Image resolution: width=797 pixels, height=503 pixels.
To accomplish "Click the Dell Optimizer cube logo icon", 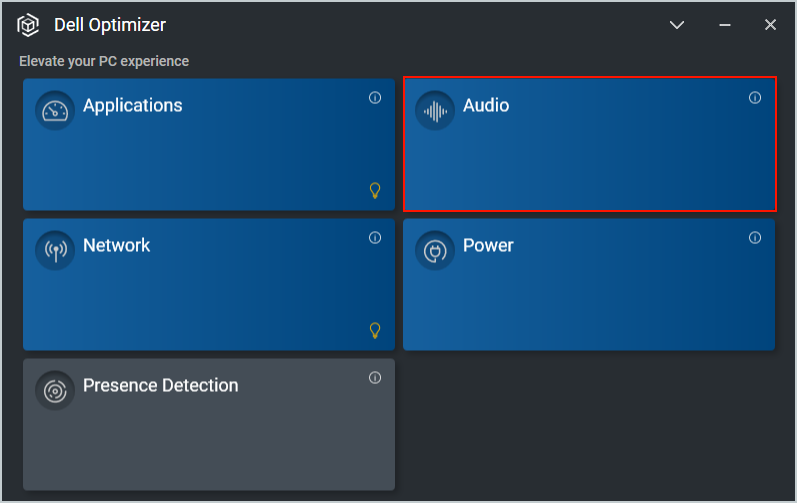I will (x=28, y=25).
